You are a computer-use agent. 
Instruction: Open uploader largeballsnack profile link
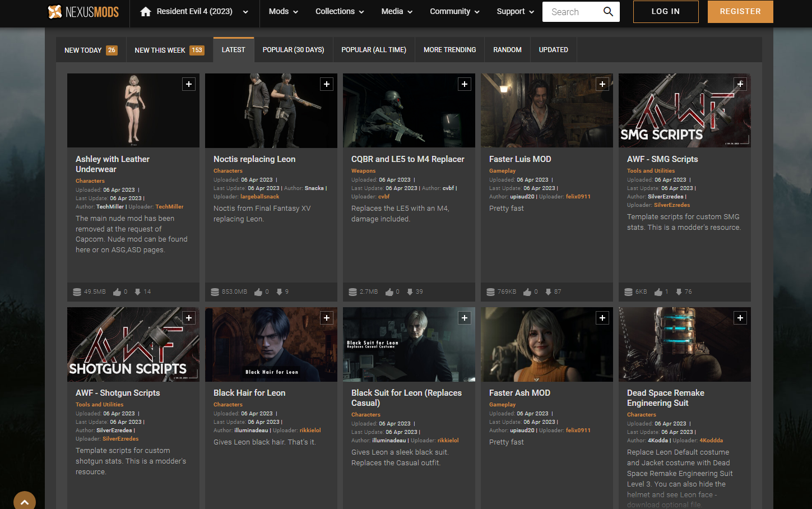tap(260, 197)
